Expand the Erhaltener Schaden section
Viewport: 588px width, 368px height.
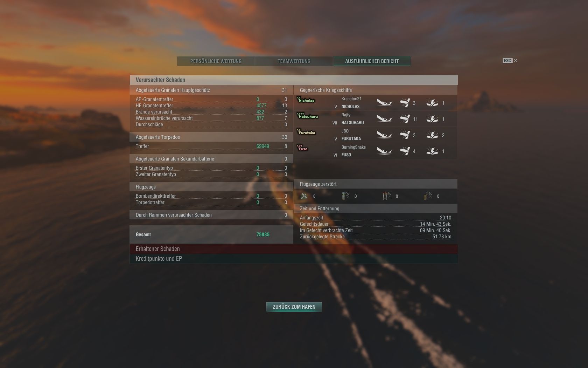point(294,249)
